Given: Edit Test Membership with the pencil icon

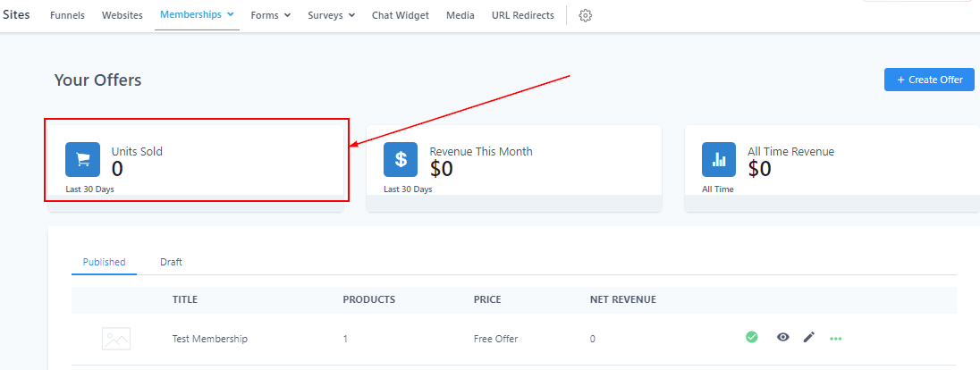Looking at the screenshot, I should coord(808,338).
